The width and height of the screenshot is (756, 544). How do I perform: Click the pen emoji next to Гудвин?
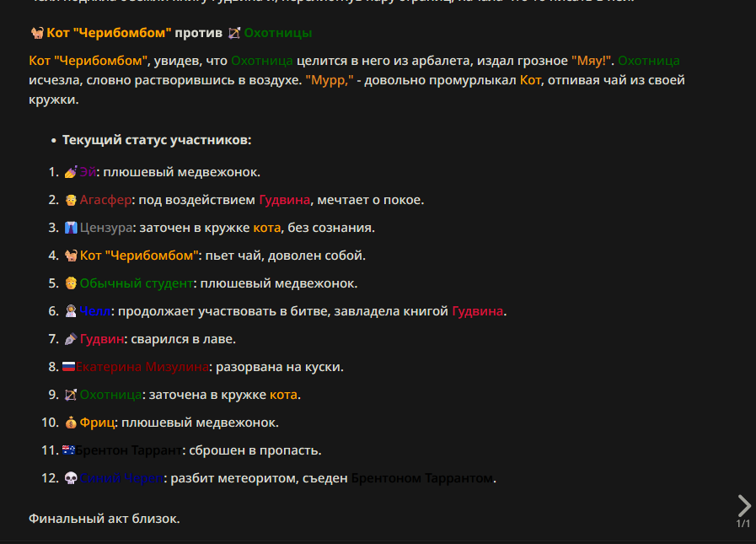(x=71, y=339)
